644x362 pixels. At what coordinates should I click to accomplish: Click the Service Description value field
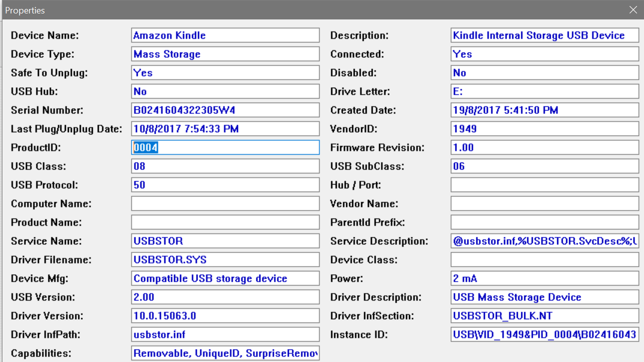coord(545,241)
